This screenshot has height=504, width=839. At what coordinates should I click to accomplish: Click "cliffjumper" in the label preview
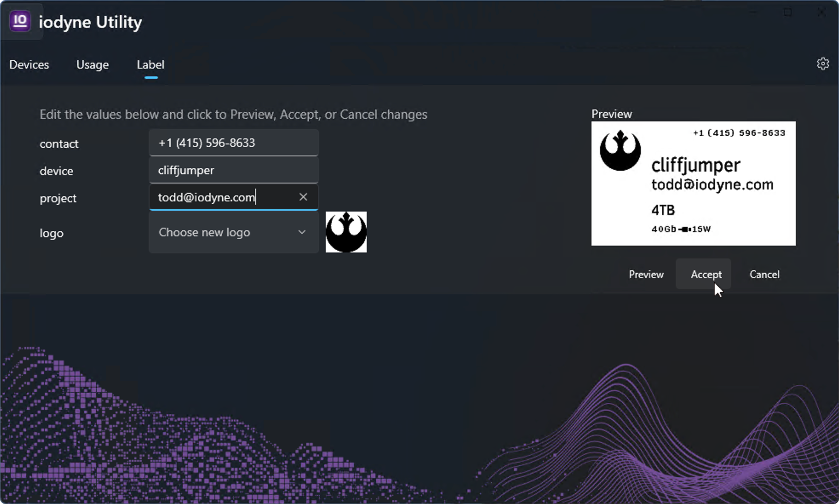click(x=696, y=165)
